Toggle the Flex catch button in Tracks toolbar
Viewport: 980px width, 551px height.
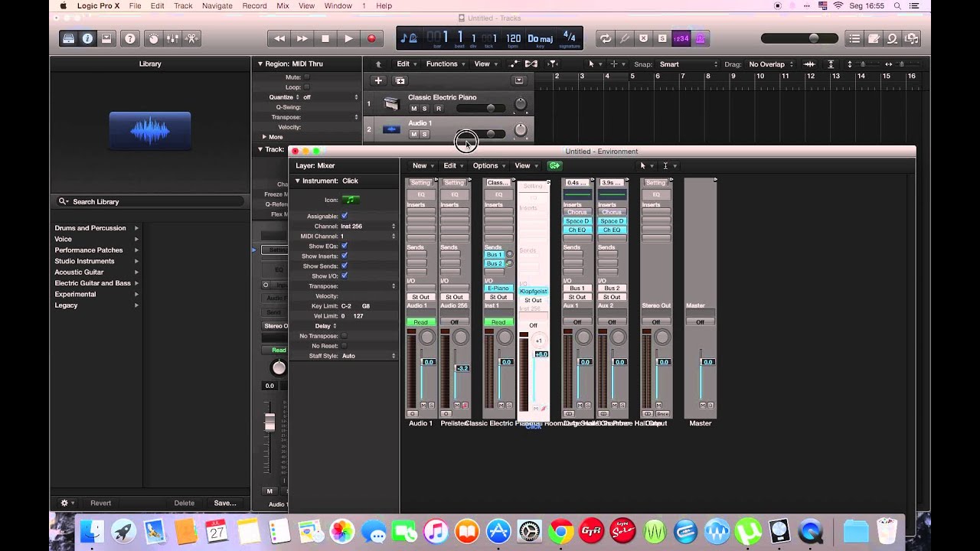[x=531, y=64]
